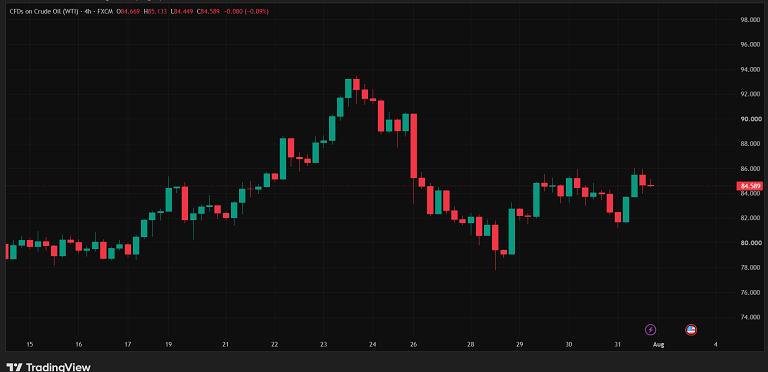
Task: Click the date label 21 on time axis
Action: click(x=225, y=345)
